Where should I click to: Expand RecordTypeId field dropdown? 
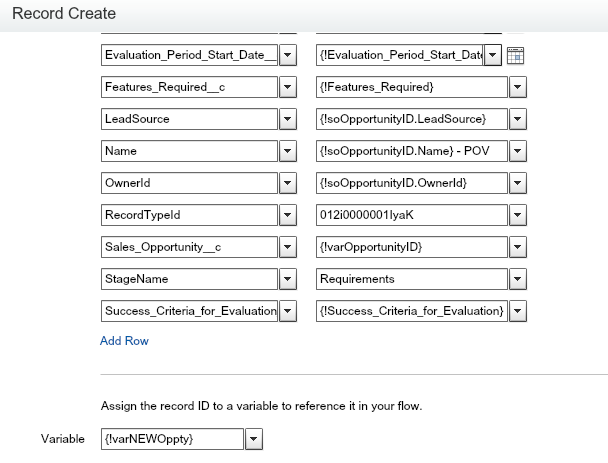[287, 215]
